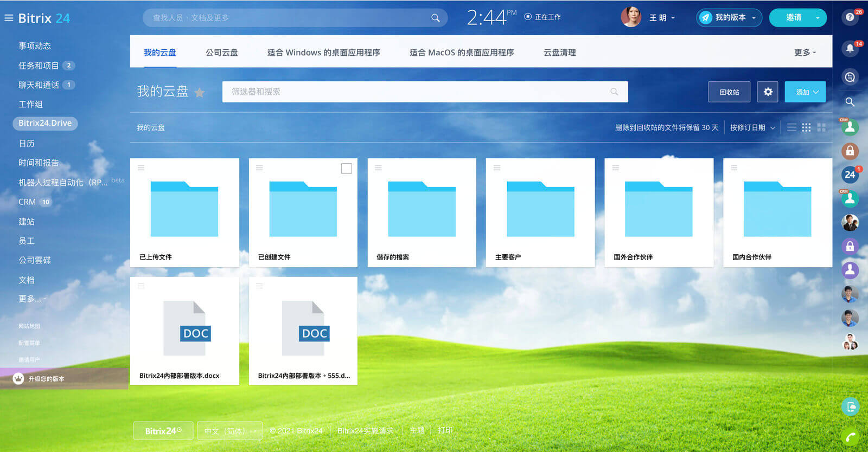Open the help question mark icon

850,17
